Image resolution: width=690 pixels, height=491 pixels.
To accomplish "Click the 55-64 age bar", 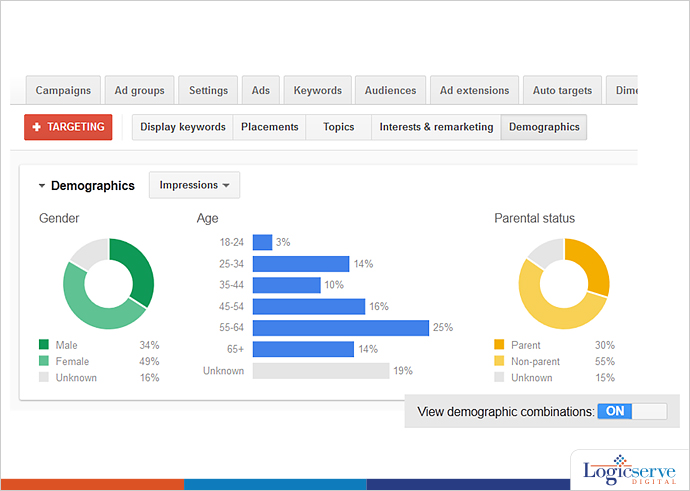I will 340,328.
